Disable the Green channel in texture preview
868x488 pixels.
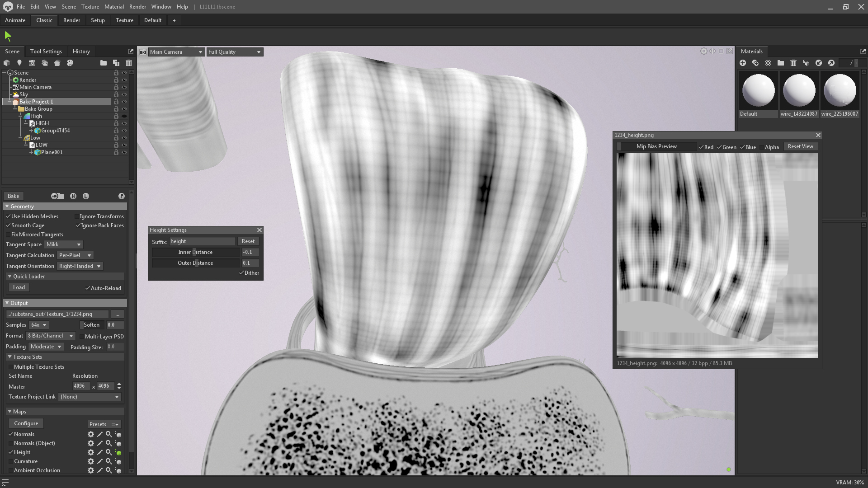[x=719, y=147]
